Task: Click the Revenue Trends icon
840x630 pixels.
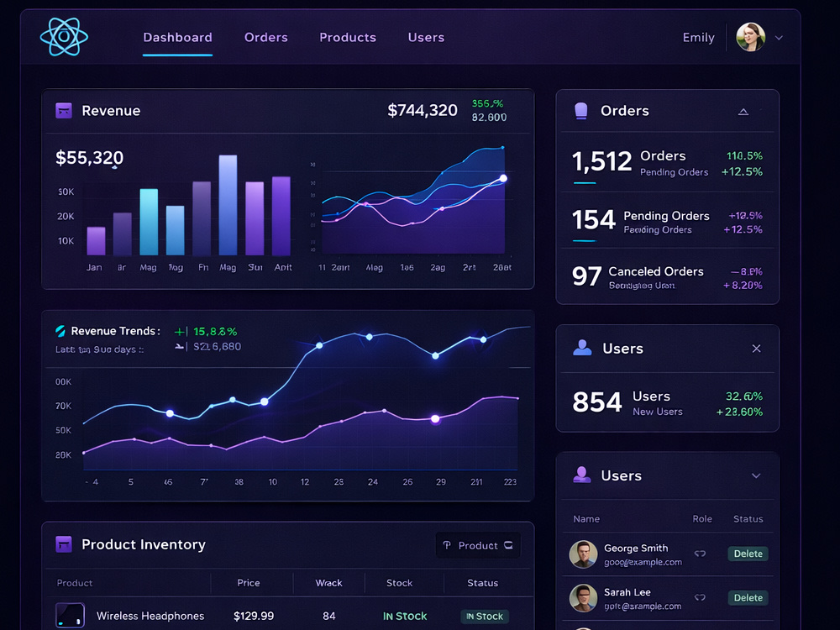Action: point(60,331)
